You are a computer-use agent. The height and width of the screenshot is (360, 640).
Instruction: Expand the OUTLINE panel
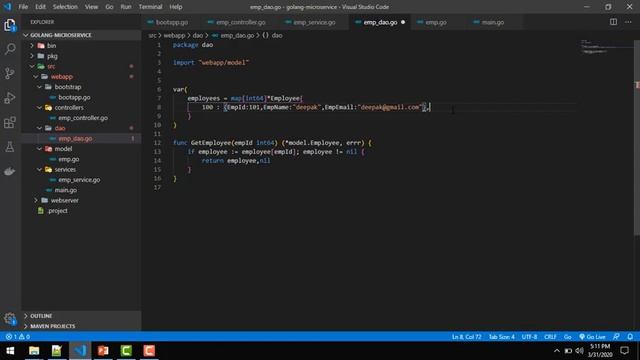point(81,316)
